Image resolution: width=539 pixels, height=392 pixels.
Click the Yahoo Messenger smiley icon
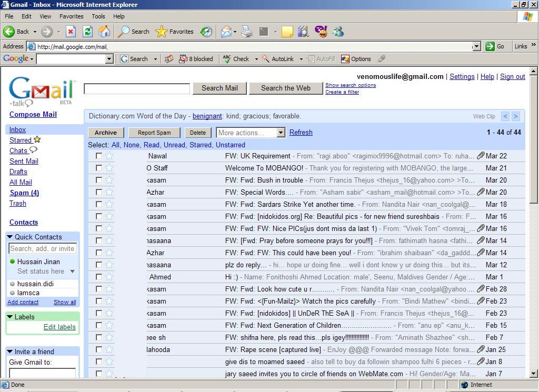(x=321, y=32)
